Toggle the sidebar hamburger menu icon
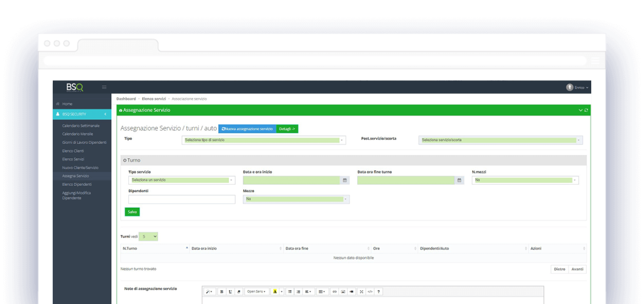This screenshot has height=304, width=644. coord(104,87)
